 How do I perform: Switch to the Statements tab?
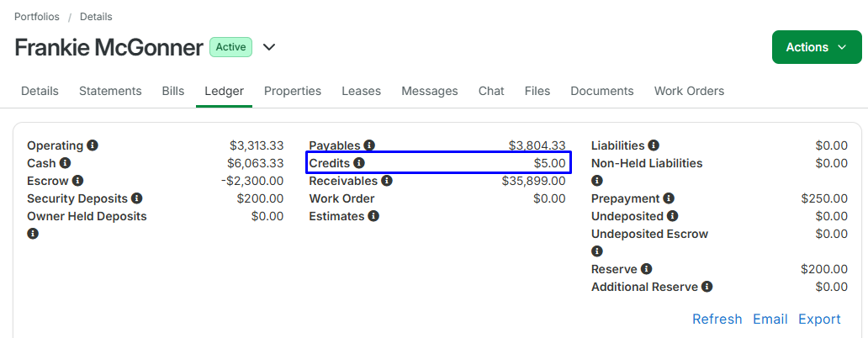[x=110, y=91]
